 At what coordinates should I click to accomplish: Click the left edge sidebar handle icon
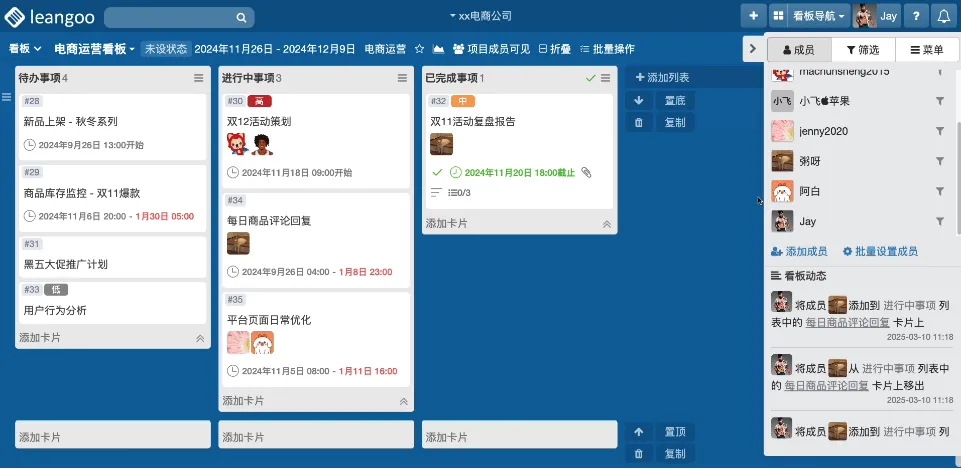click(x=6, y=97)
